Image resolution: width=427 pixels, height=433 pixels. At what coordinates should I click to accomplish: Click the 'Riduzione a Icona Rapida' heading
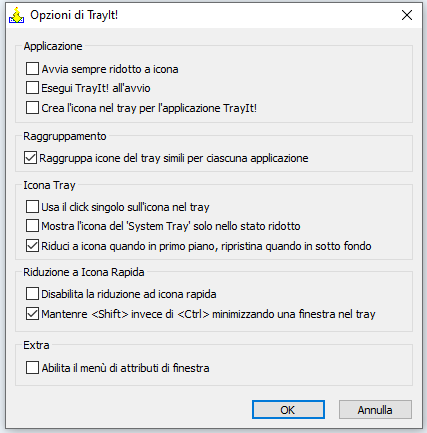(x=84, y=272)
